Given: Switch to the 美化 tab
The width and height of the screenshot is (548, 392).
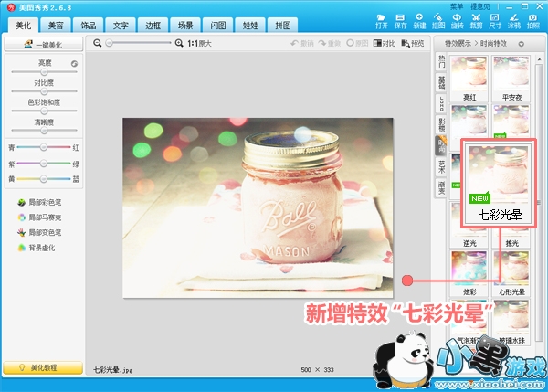Looking at the screenshot, I should coord(24,26).
